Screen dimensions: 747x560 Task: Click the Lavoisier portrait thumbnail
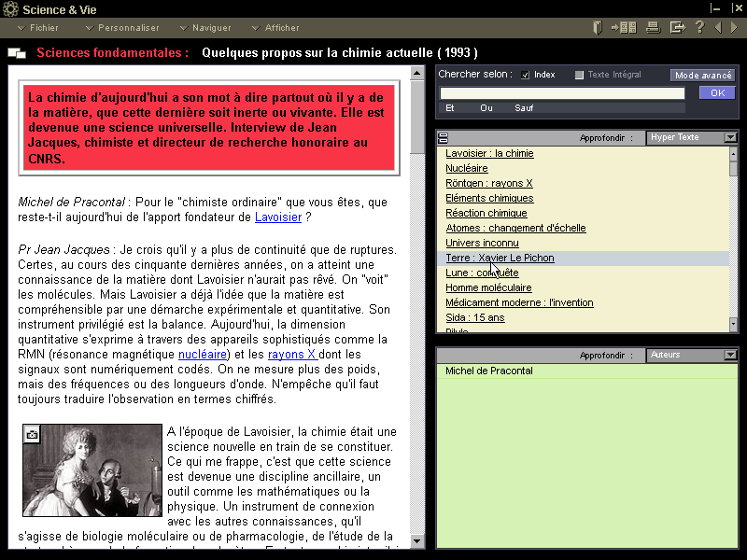coord(92,470)
